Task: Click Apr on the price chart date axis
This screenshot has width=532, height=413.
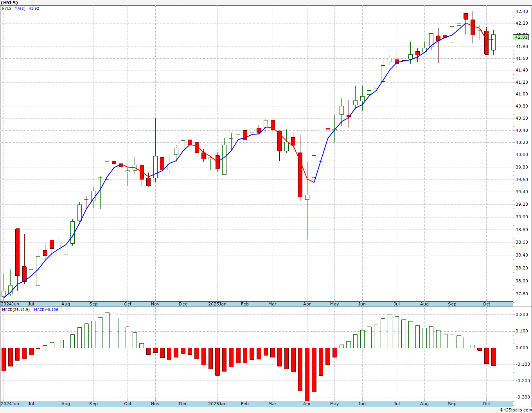Action: pos(307,304)
